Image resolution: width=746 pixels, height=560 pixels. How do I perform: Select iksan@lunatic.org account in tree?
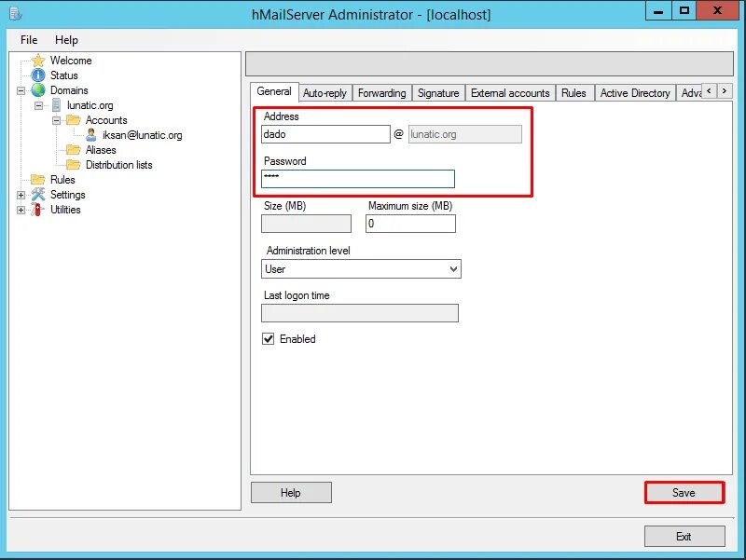pyautogui.click(x=143, y=135)
